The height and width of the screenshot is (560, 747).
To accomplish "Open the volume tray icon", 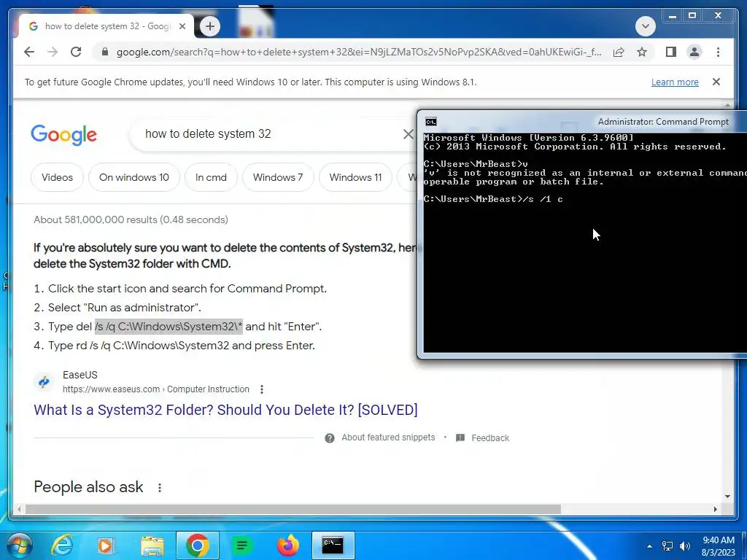I will pos(685,545).
